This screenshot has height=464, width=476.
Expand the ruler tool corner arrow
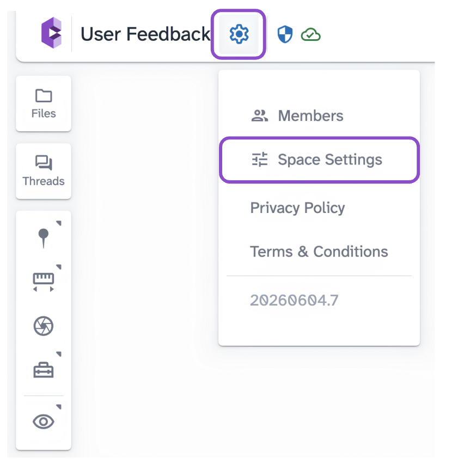(59, 267)
